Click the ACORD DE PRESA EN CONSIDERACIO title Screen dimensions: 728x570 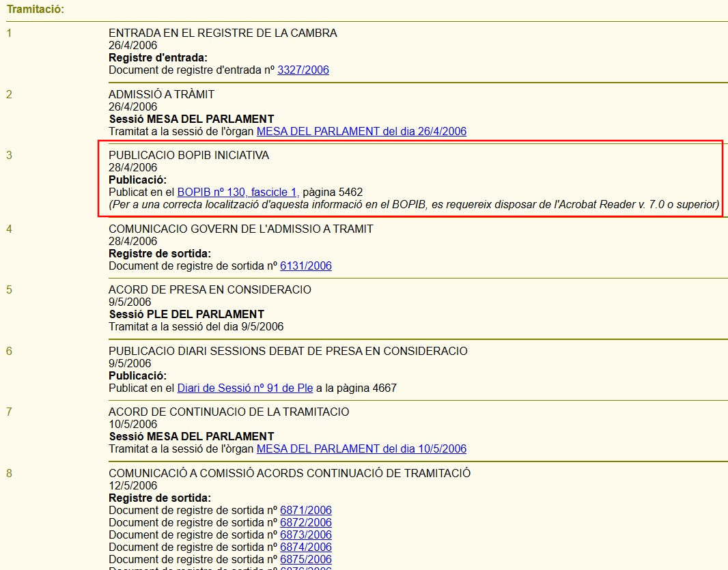point(210,289)
